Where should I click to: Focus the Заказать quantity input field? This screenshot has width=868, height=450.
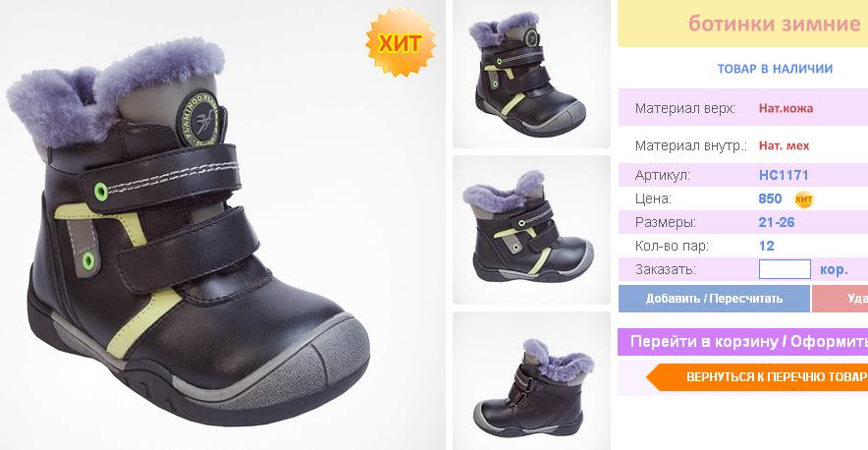[785, 269]
